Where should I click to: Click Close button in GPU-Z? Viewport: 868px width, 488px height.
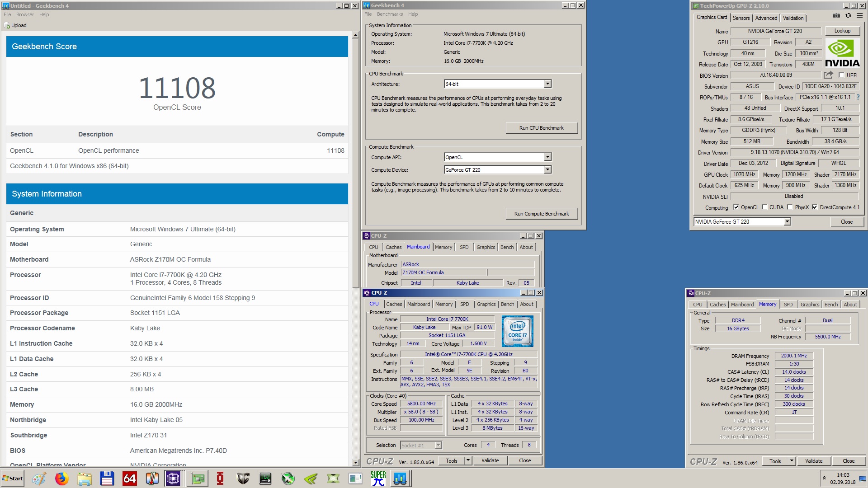click(847, 222)
